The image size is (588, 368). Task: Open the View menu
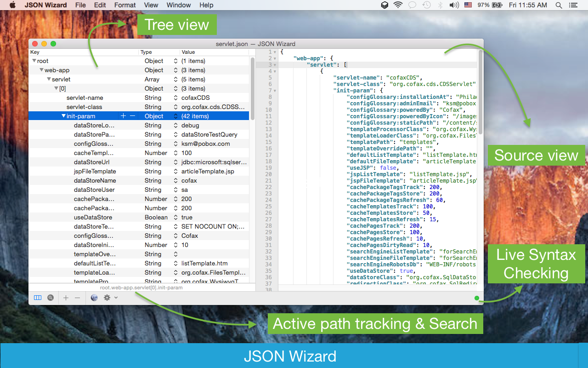point(151,5)
